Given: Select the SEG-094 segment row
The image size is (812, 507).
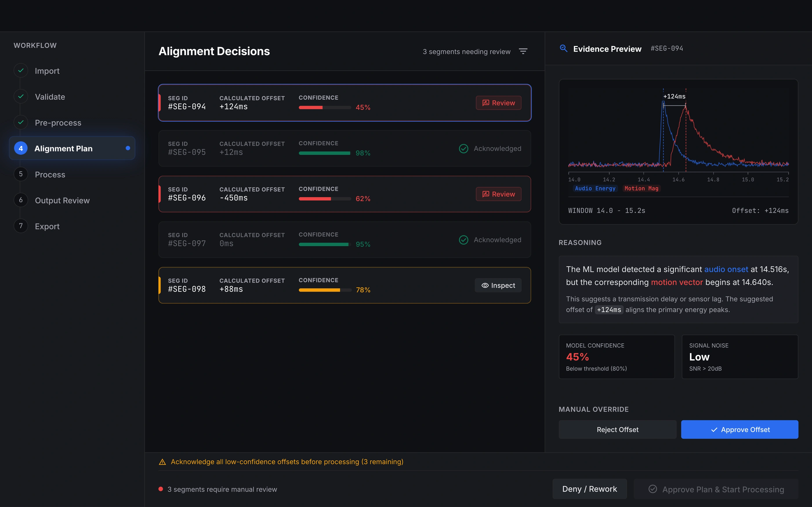Looking at the screenshot, I should pos(345,103).
